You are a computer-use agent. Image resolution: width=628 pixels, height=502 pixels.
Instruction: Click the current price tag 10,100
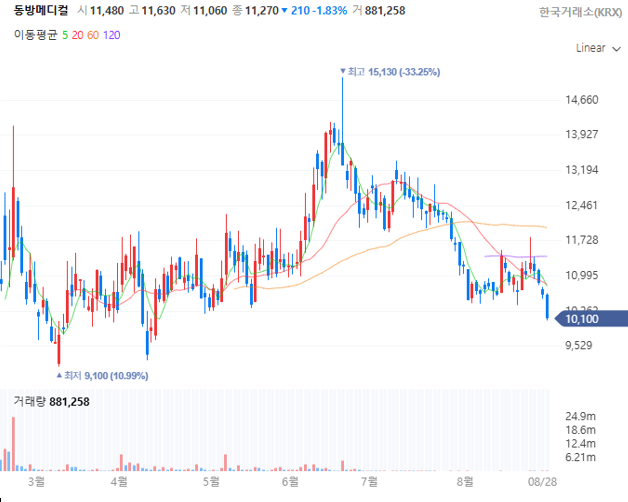(x=582, y=319)
